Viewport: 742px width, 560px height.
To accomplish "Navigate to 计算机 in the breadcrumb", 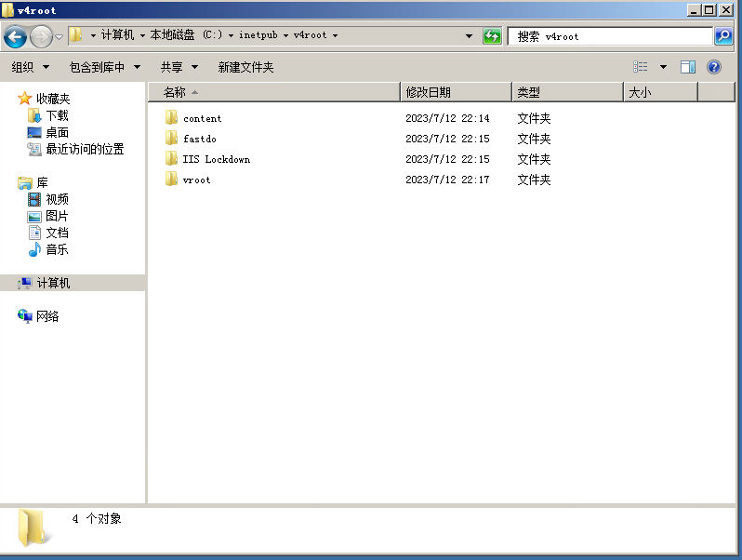I will [118, 35].
